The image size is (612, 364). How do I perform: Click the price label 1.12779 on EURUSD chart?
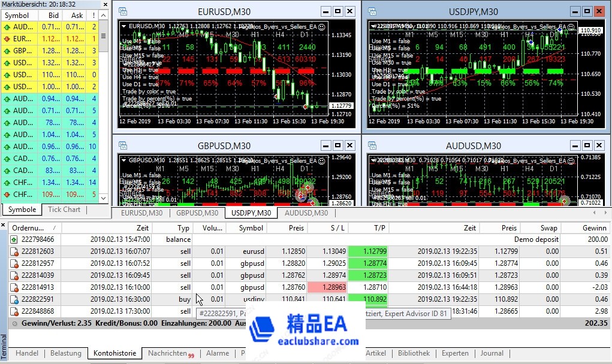click(341, 105)
